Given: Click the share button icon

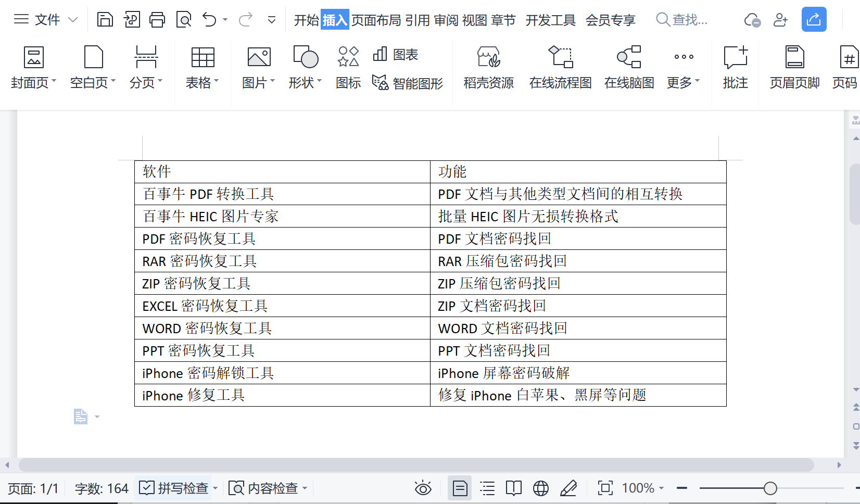Looking at the screenshot, I should [x=814, y=20].
